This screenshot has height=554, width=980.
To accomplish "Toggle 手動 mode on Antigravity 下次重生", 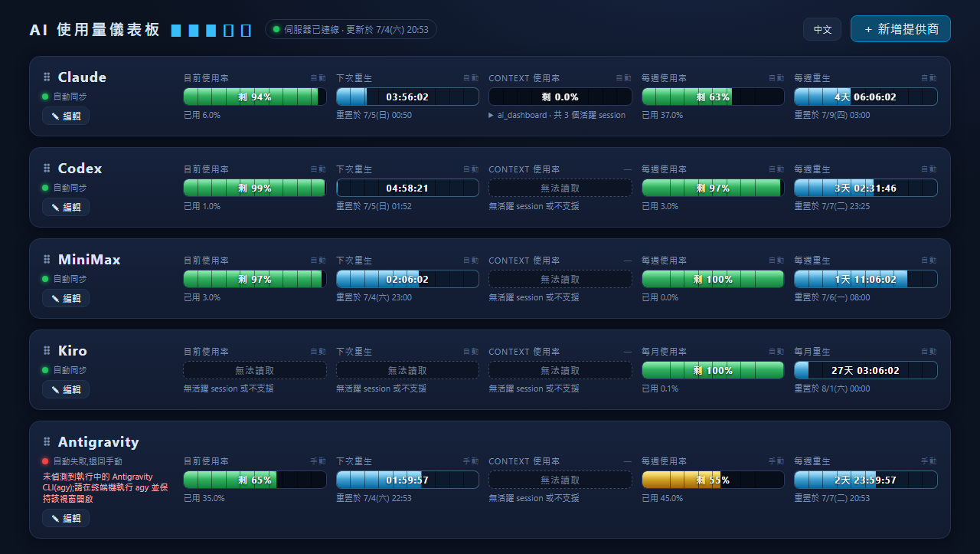I will point(471,461).
